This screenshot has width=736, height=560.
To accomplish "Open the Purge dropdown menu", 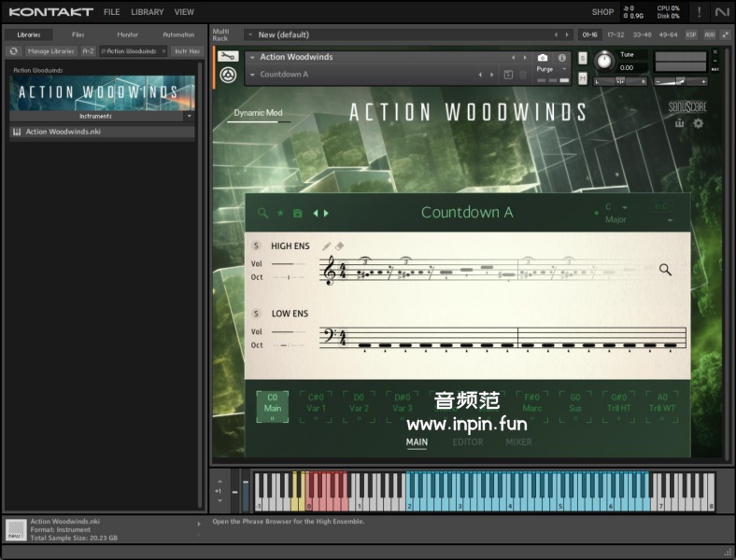I will pos(550,69).
